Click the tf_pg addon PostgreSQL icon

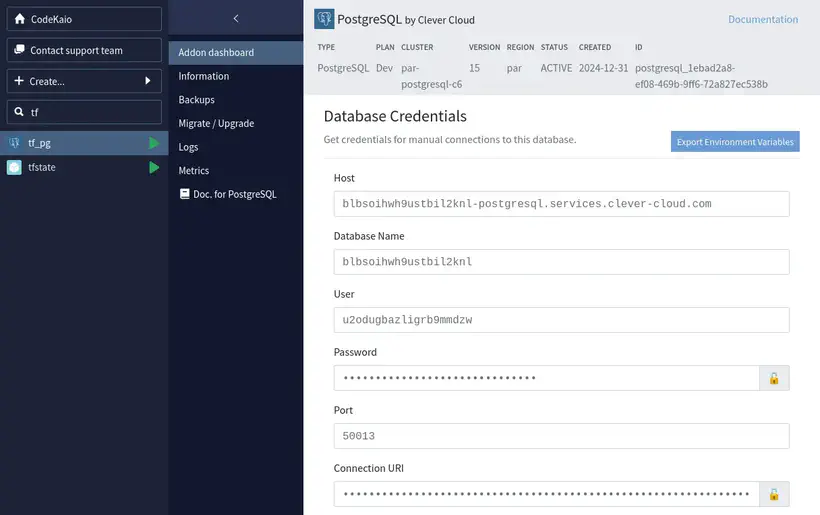tap(14, 143)
